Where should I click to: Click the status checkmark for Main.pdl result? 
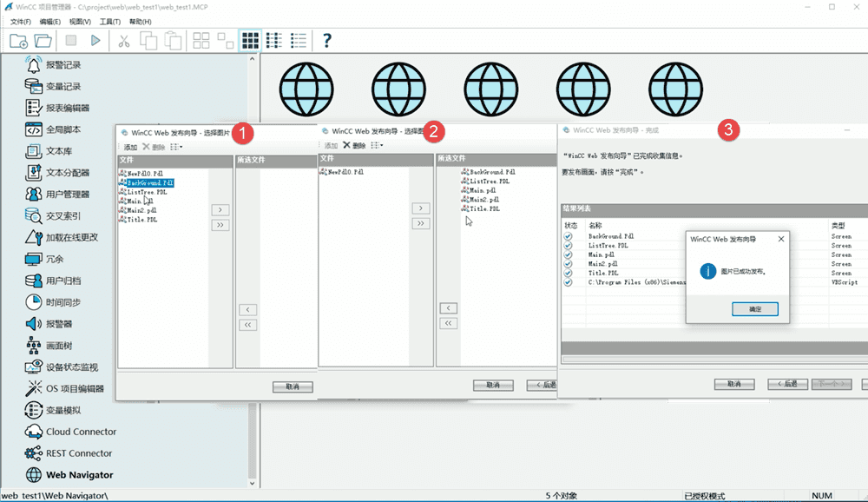(x=569, y=254)
